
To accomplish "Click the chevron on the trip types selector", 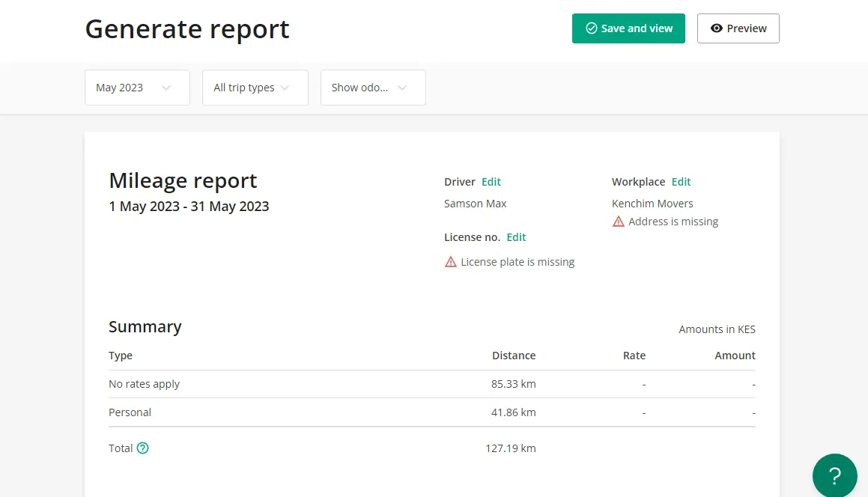I will [285, 88].
